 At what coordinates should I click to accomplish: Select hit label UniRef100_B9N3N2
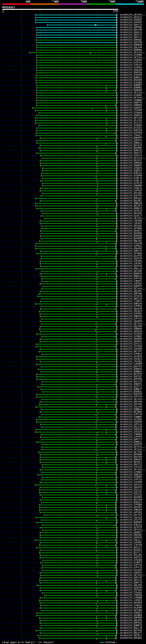(x=131, y=40)
